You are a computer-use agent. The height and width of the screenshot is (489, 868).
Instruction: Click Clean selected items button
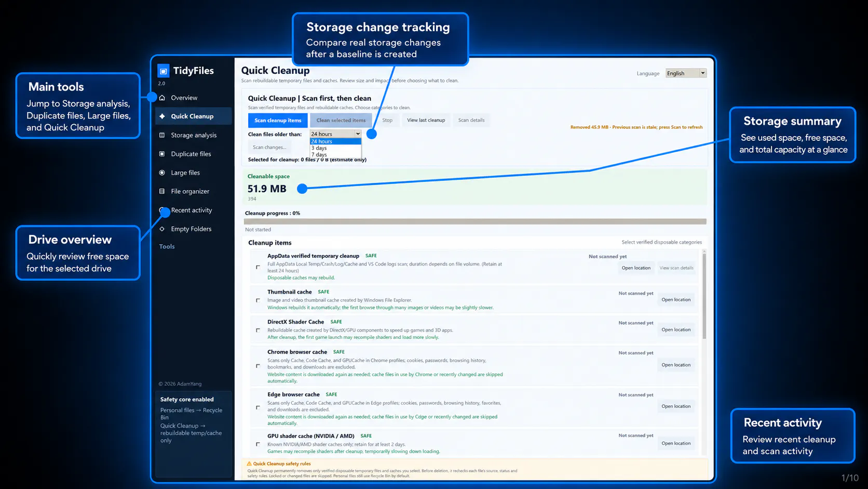click(x=341, y=120)
